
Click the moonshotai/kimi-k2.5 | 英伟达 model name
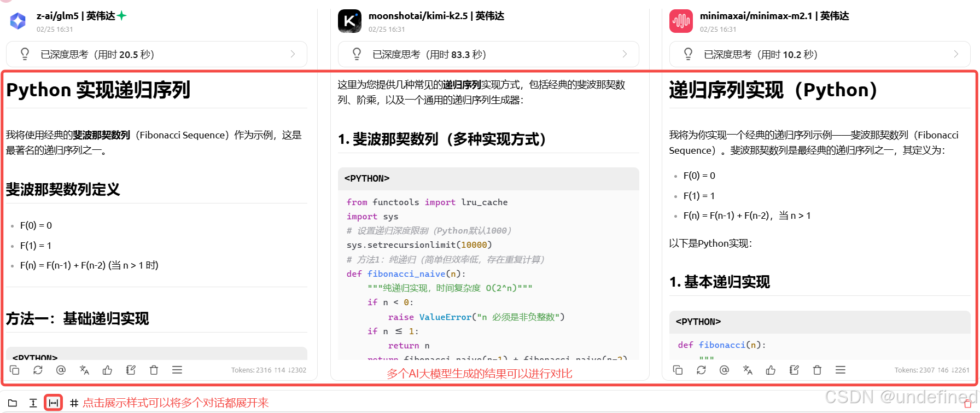(436, 16)
